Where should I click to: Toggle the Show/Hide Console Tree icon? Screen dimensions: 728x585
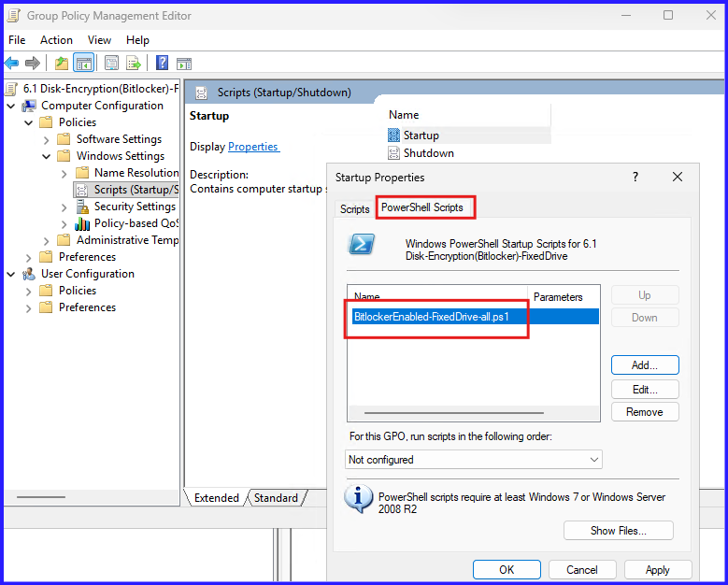point(84,64)
